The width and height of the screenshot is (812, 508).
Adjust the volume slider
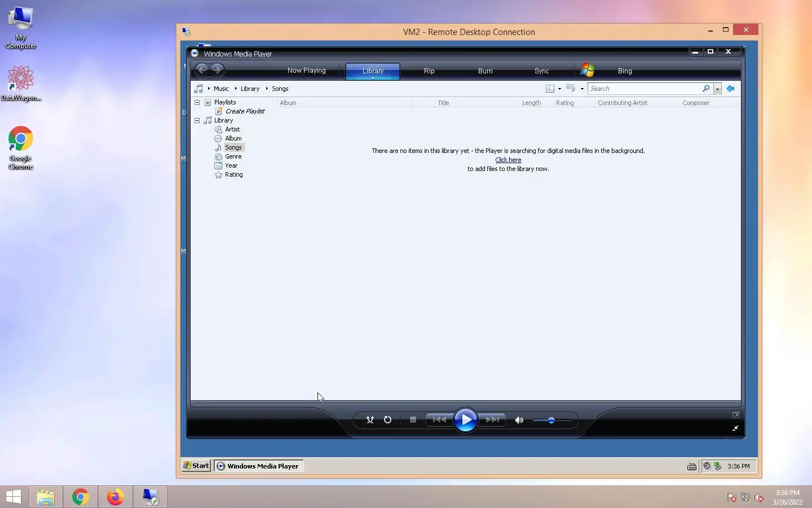click(x=551, y=420)
